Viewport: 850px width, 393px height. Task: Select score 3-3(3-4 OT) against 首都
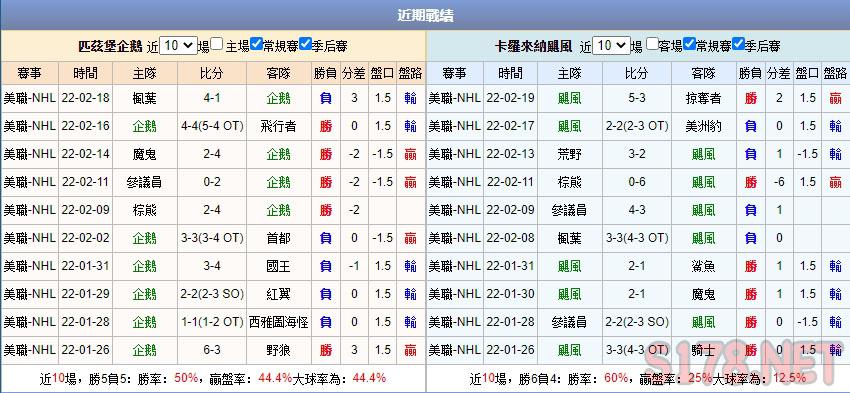(x=212, y=238)
